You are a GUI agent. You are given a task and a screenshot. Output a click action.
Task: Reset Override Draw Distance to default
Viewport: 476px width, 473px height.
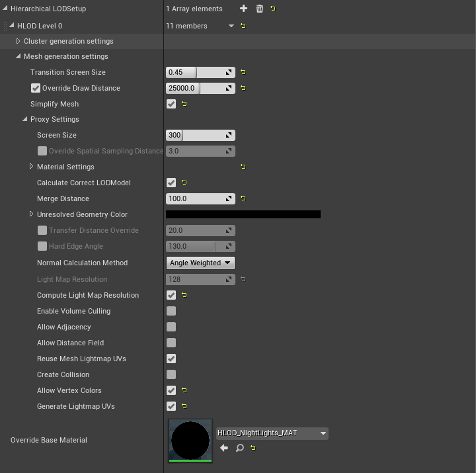[243, 88]
